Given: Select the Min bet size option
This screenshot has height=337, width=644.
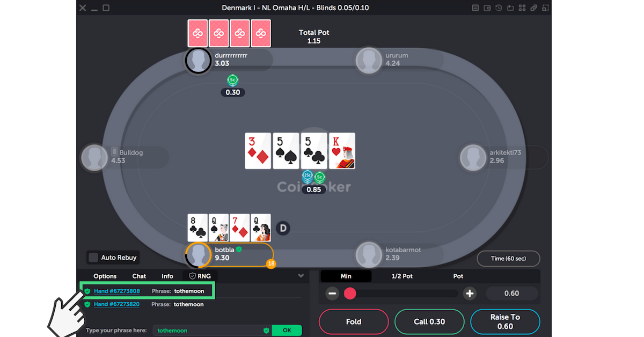Looking at the screenshot, I should (346, 276).
